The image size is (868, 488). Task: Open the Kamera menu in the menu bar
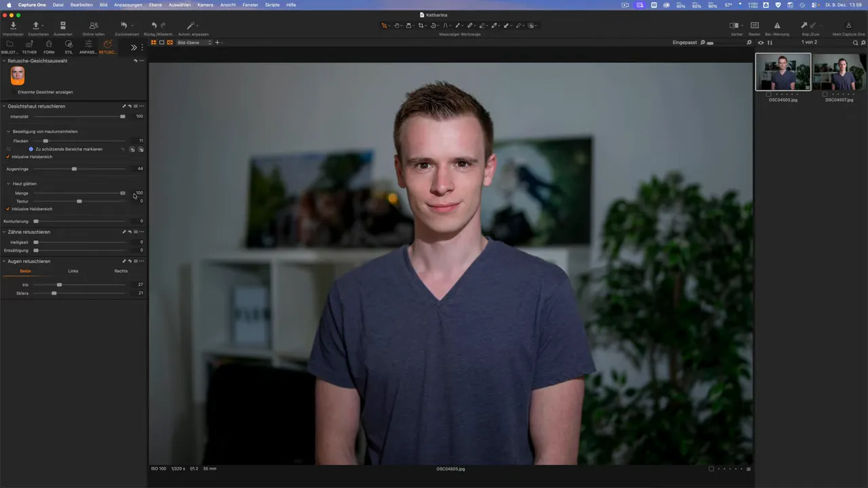pyautogui.click(x=205, y=5)
